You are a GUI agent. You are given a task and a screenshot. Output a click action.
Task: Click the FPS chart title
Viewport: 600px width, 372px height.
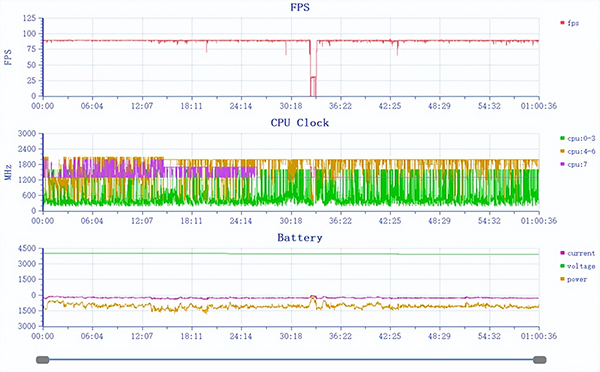(300, 7)
